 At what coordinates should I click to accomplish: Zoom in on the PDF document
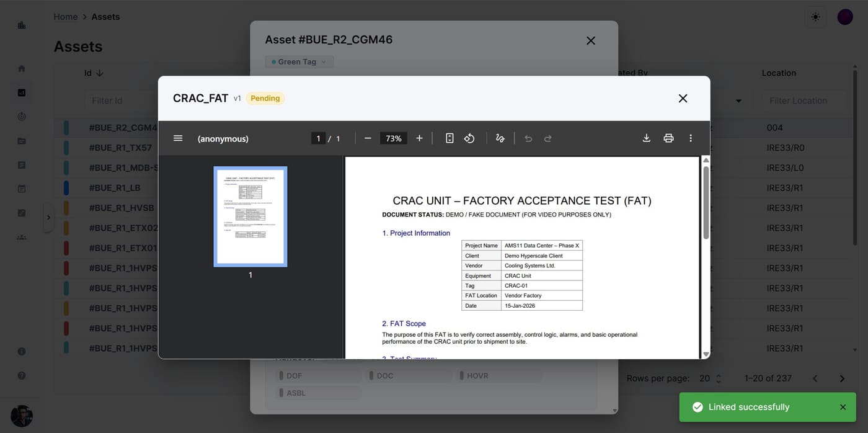pos(419,138)
